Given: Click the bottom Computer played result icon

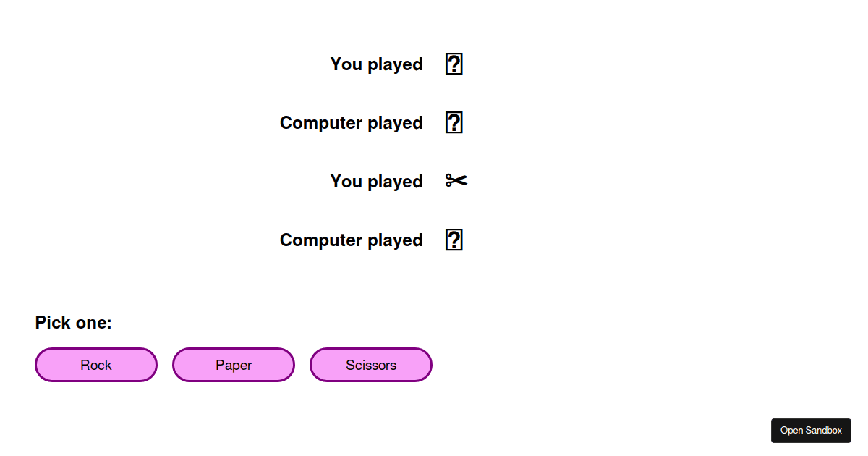Looking at the screenshot, I should pyautogui.click(x=454, y=240).
